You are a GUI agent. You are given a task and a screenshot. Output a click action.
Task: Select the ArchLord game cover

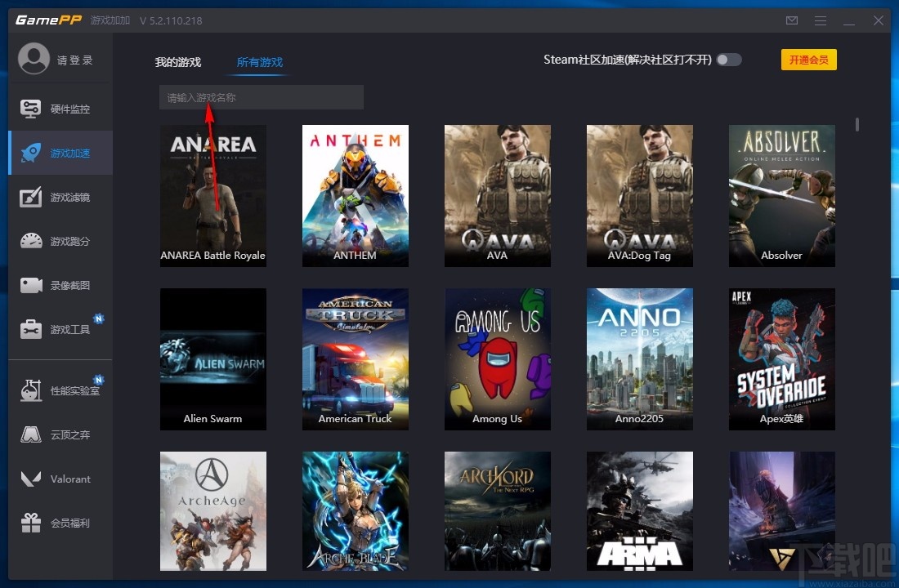[x=498, y=511]
